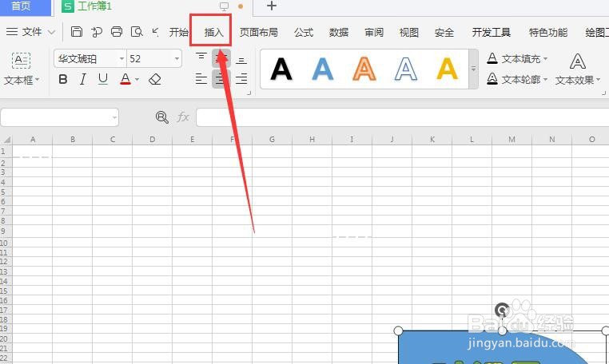Open paragraph settings dialog launcher
This screenshot has width=609, height=364.
(x=249, y=93)
